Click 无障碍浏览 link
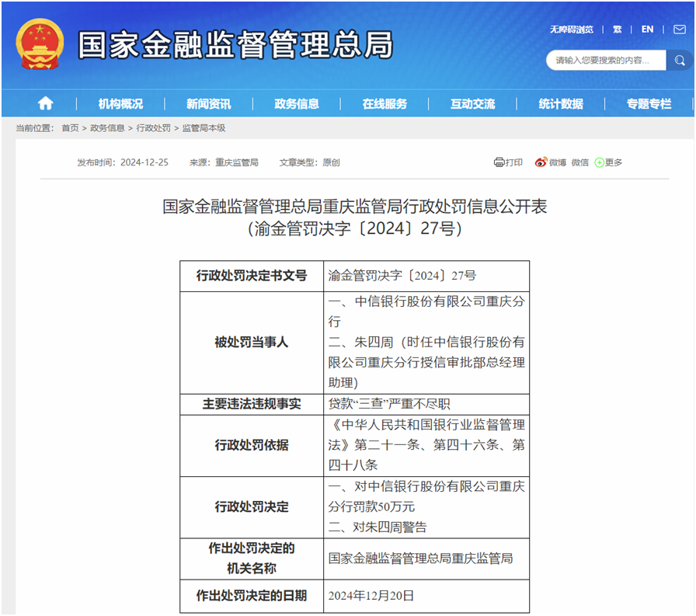This screenshot has height=616, width=696. 571,30
